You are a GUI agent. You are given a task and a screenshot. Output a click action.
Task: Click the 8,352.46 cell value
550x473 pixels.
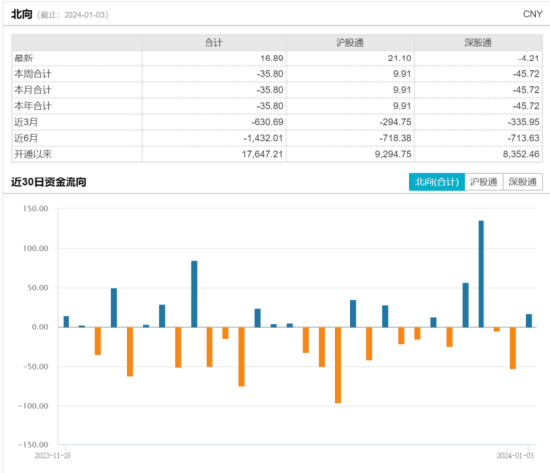click(x=521, y=154)
